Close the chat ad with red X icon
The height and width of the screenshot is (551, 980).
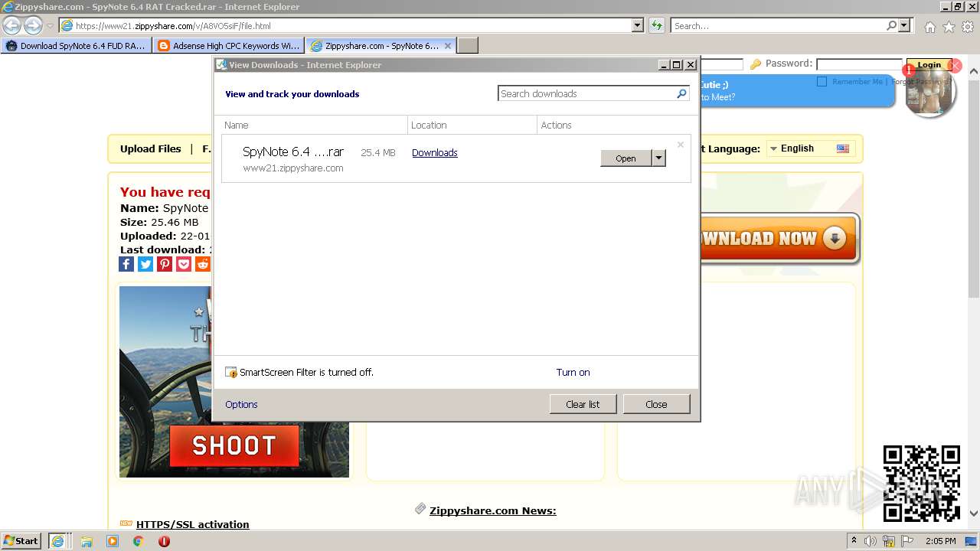[955, 66]
